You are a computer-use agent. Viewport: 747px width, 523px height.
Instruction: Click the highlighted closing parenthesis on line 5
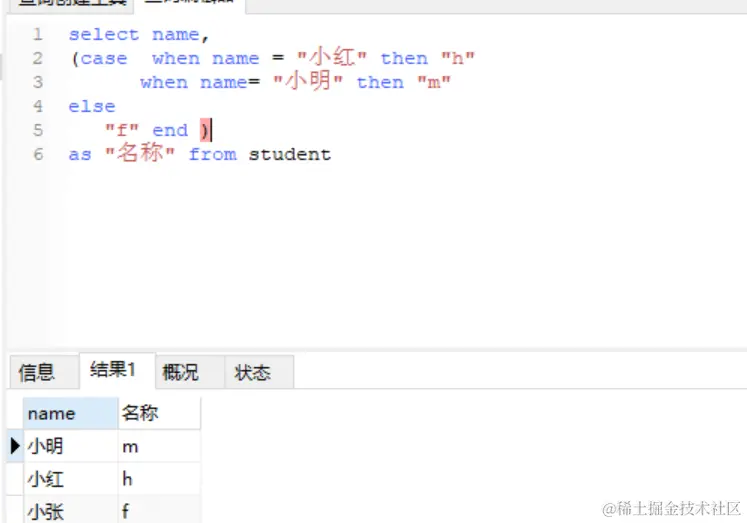(205, 130)
